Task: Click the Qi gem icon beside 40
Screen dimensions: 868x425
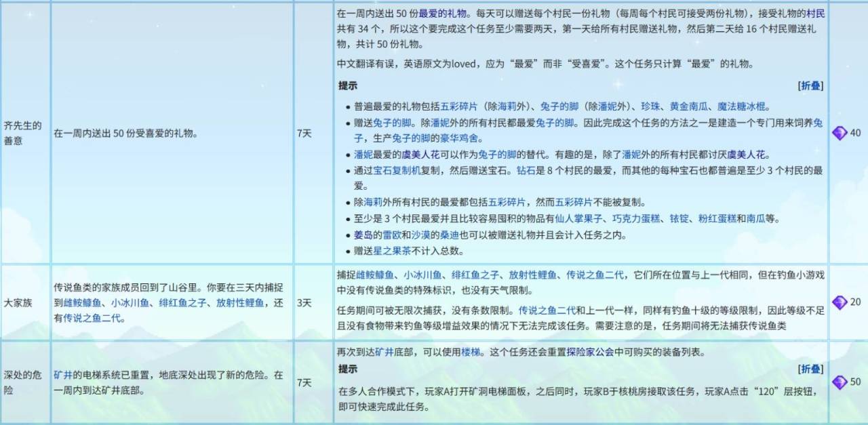Action: pos(840,134)
